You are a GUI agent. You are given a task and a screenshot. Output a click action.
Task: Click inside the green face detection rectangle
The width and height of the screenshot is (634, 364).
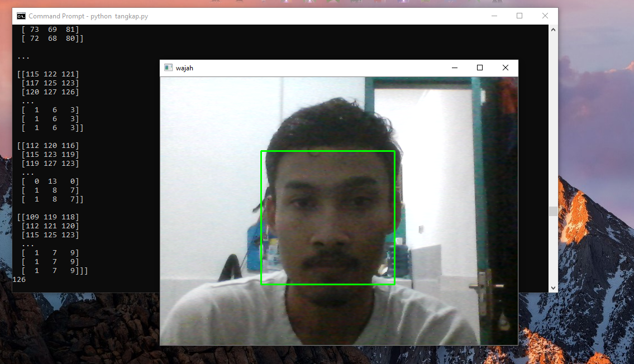pyautogui.click(x=327, y=217)
